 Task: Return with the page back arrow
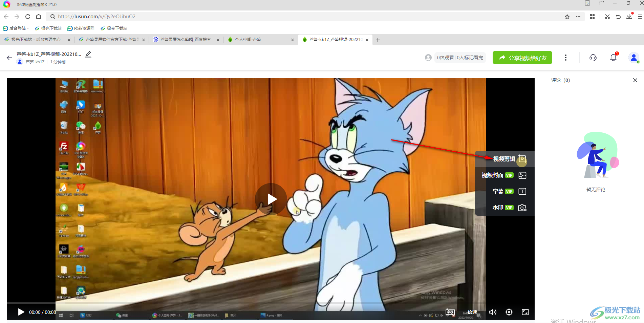(9, 58)
